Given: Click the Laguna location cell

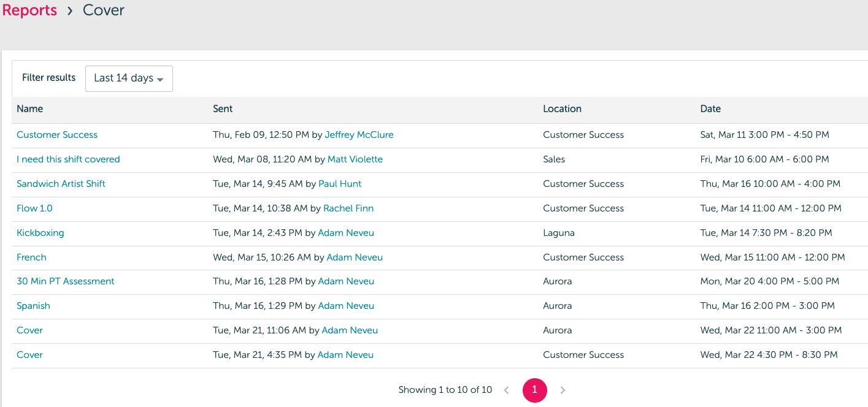Looking at the screenshot, I should coord(559,233).
